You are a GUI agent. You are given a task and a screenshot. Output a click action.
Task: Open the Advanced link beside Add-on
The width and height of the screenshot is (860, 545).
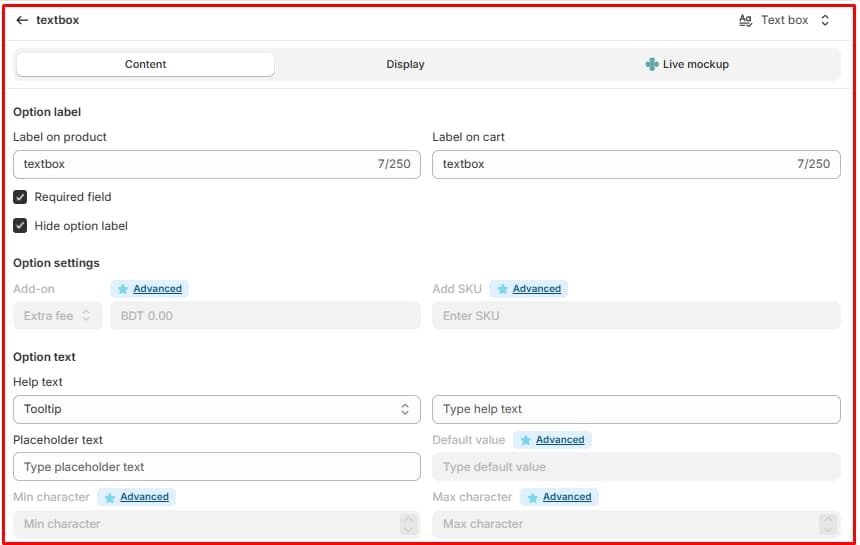click(157, 289)
